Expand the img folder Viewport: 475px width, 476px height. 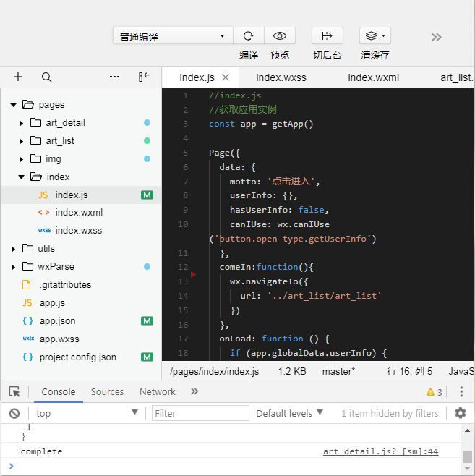(21, 159)
